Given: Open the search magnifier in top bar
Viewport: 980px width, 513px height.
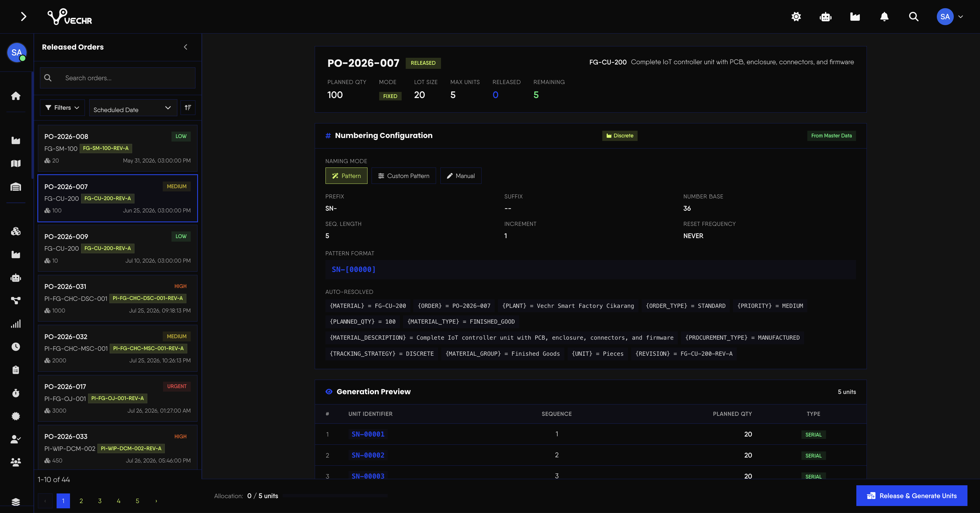Looking at the screenshot, I should [914, 16].
